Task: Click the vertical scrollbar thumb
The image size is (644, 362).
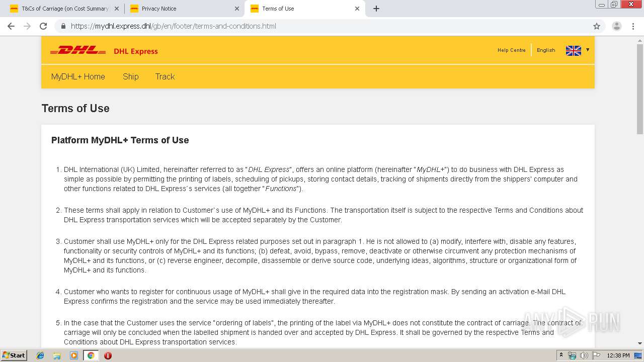Action: point(640,89)
